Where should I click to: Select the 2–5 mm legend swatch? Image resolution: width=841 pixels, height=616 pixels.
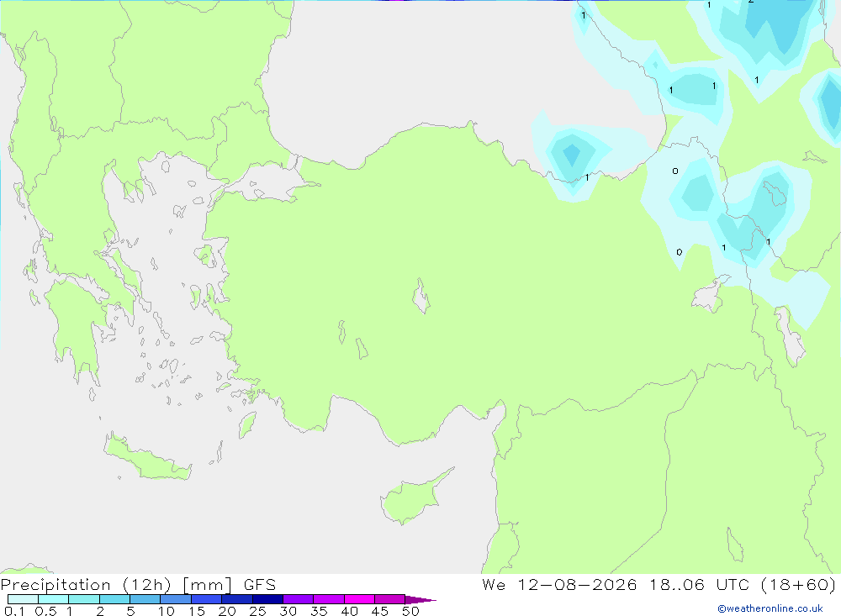coord(114,599)
